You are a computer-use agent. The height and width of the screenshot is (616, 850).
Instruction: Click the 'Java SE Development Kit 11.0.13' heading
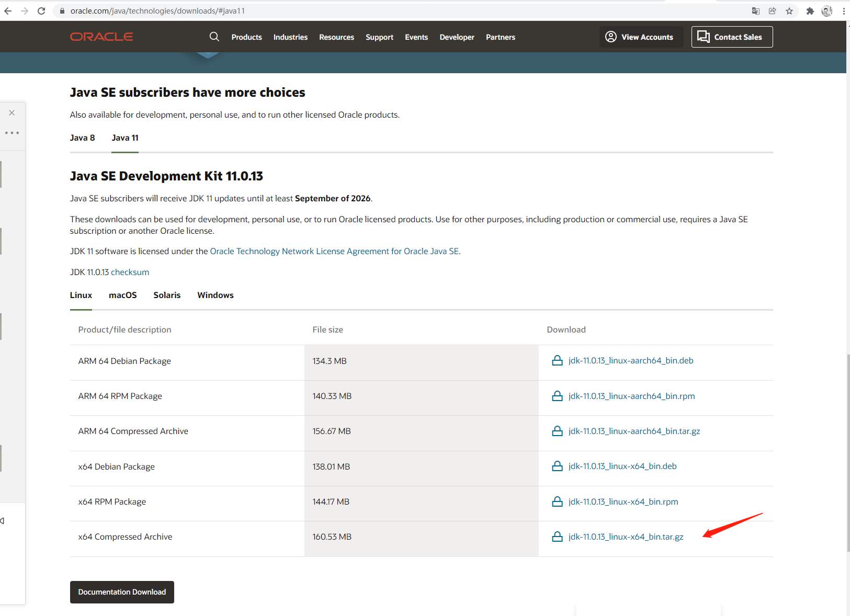tap(166, 176)
